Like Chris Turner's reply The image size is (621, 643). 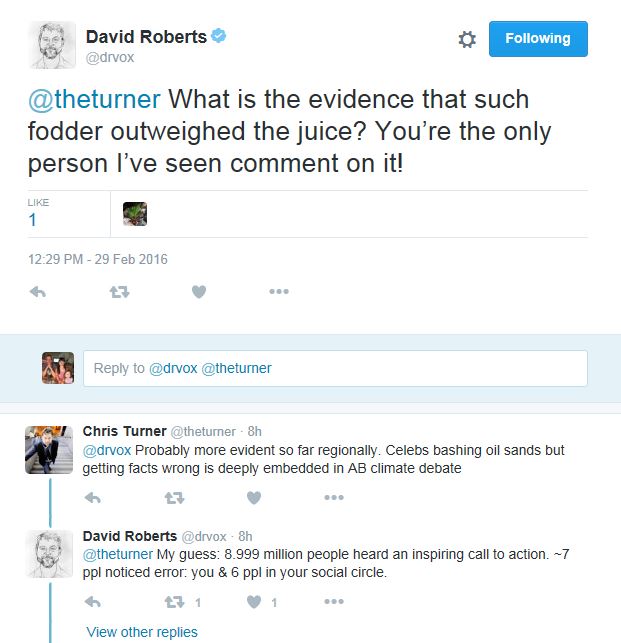pos(253,497)
